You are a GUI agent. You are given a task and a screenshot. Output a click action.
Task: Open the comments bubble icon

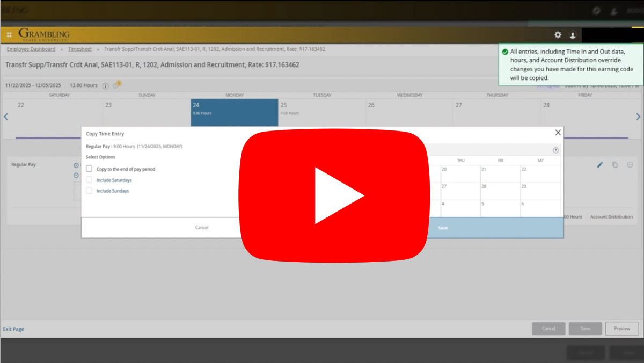coord(116,86)
